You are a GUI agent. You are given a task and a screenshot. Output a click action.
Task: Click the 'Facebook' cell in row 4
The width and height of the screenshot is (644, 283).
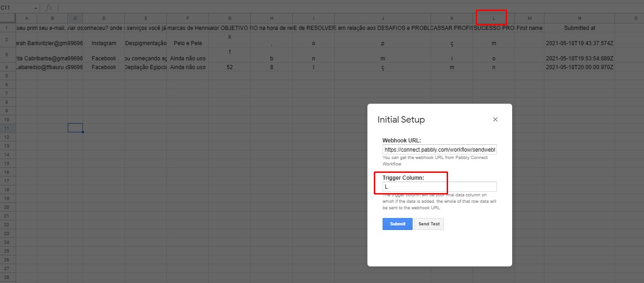[x=104, y=67]
